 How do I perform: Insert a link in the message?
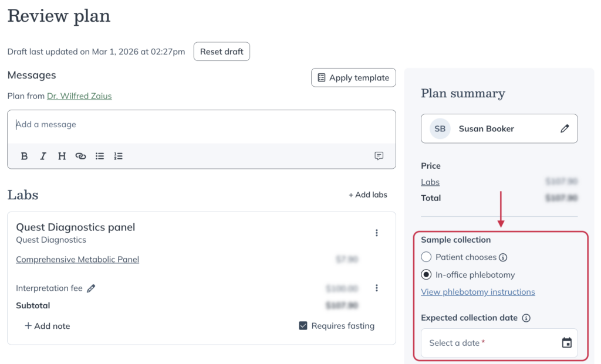pyautogui.click(x=80, y=156)
